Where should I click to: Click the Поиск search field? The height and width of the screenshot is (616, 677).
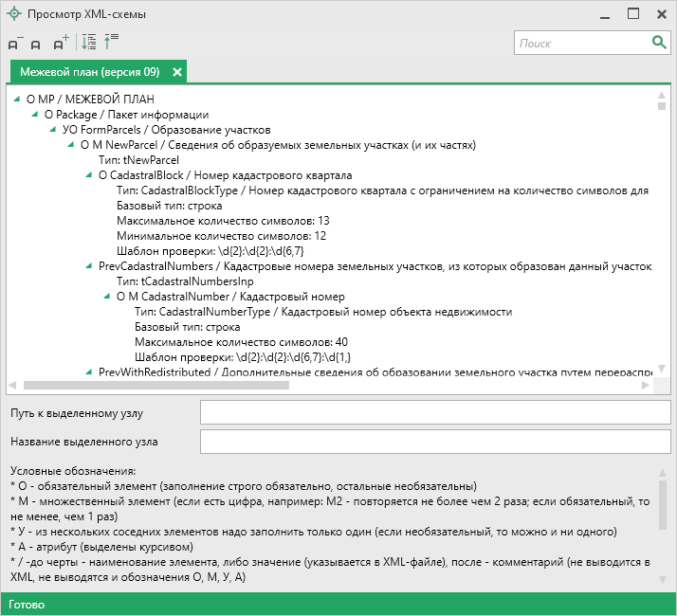pyautogui.click(x=580, y=43)
